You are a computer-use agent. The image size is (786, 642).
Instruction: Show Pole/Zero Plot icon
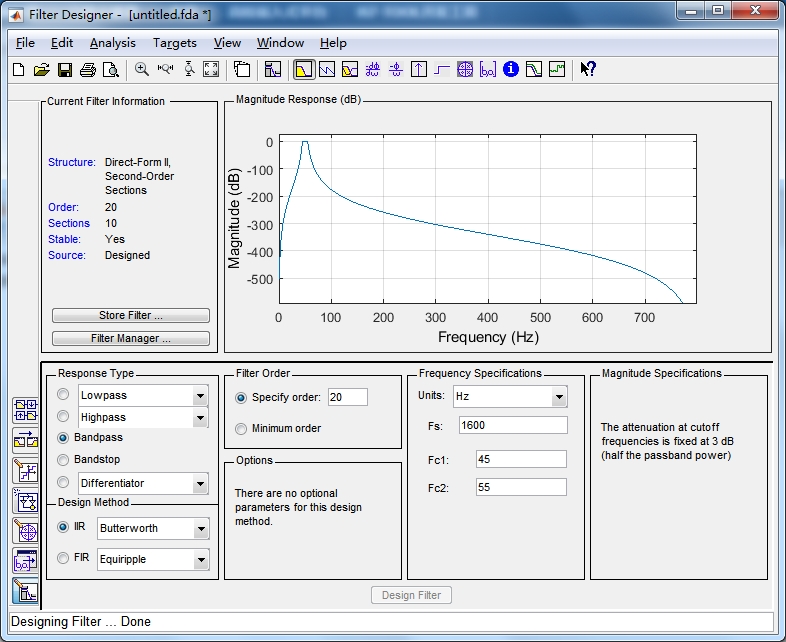pyautogui.click(x=465, y=70)
